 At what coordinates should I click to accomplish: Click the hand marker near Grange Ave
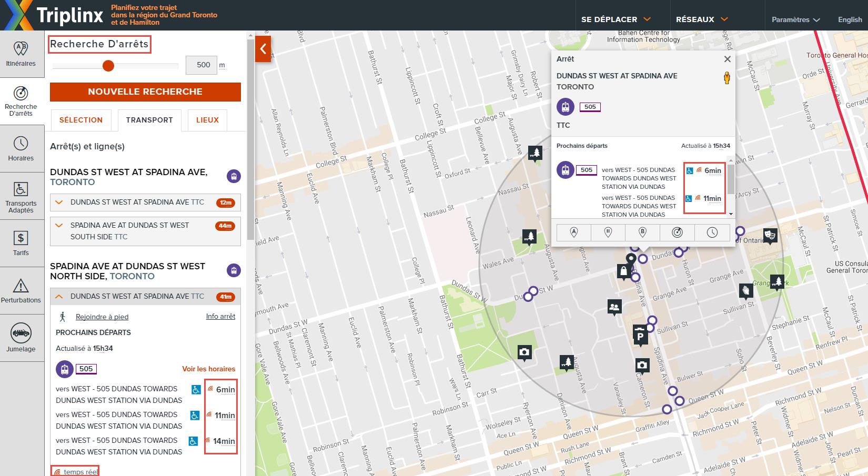[746, 290]
